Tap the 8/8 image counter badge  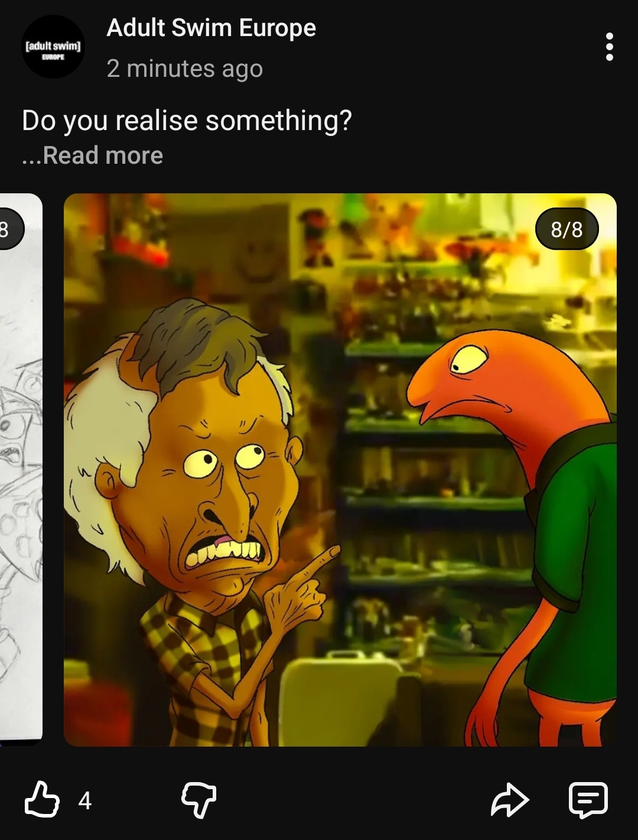pos(567,229)
